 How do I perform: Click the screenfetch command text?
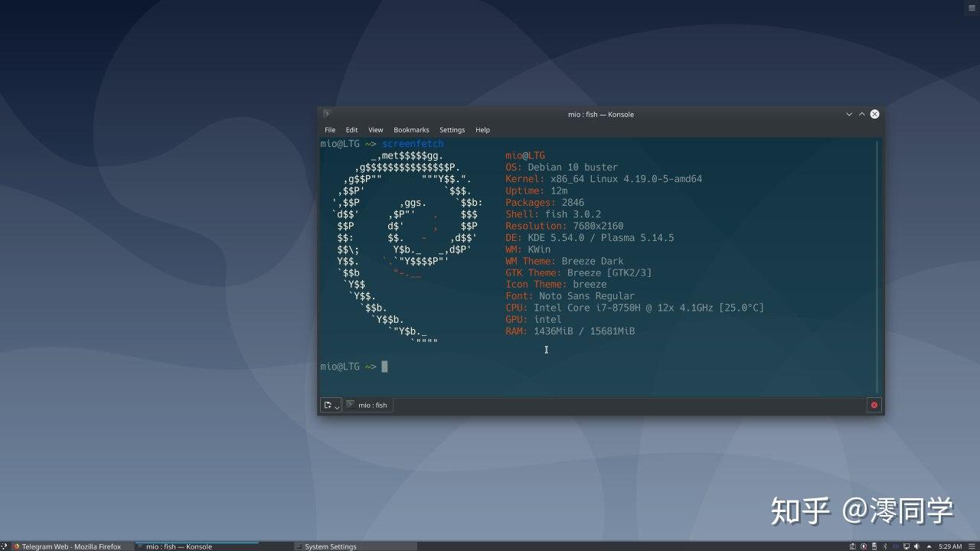[413, 143]
